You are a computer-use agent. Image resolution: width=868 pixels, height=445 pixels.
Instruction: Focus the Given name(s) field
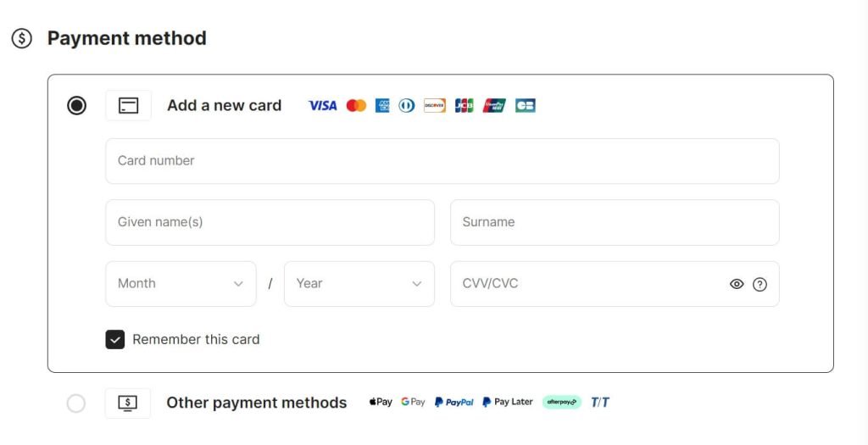tap(270, 222)
